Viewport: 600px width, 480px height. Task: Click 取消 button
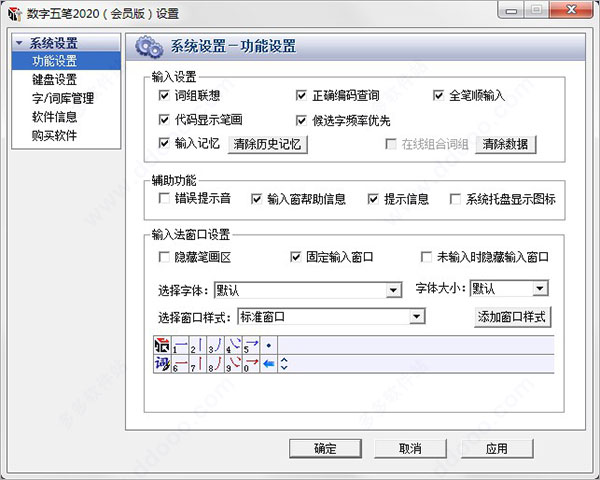[x=410, y=449]
